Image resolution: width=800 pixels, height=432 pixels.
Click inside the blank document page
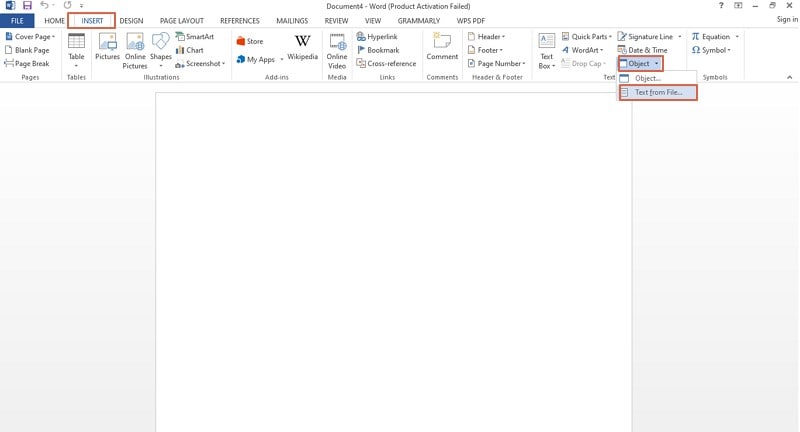pos(393,262)
